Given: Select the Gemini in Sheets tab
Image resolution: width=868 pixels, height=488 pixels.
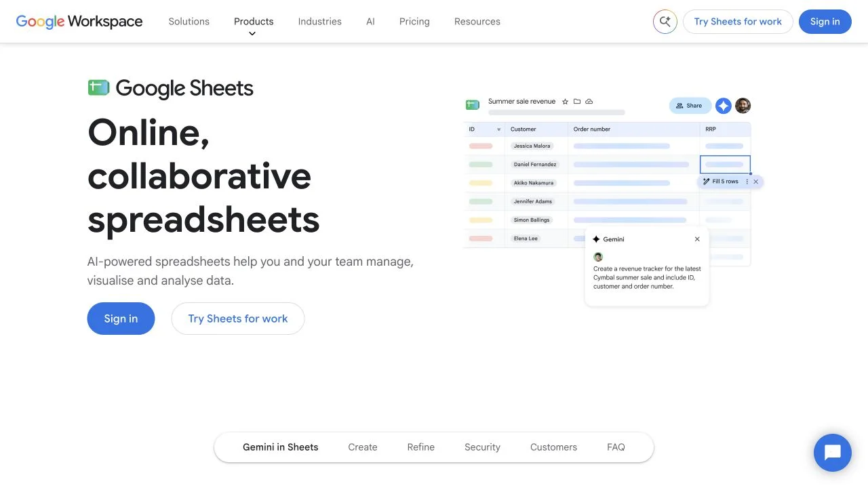Looking at the screenshot, I should (281, 447).
